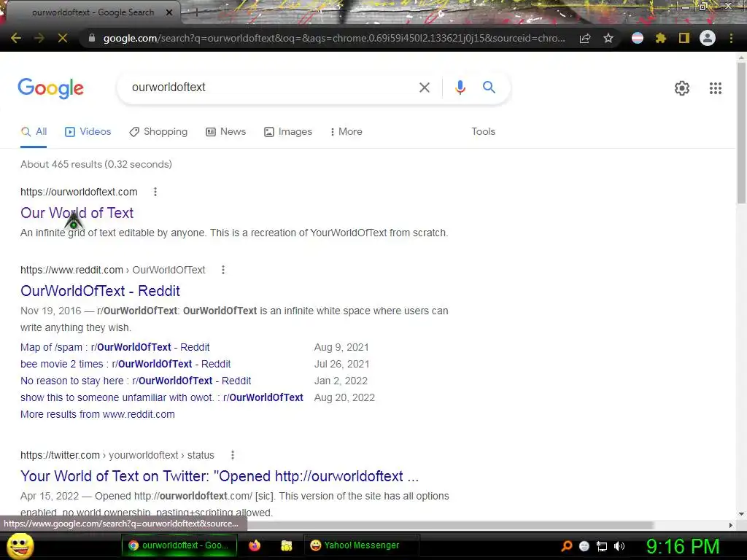
Task: View site information via the lock icon
Action: (x=92, y=38)
